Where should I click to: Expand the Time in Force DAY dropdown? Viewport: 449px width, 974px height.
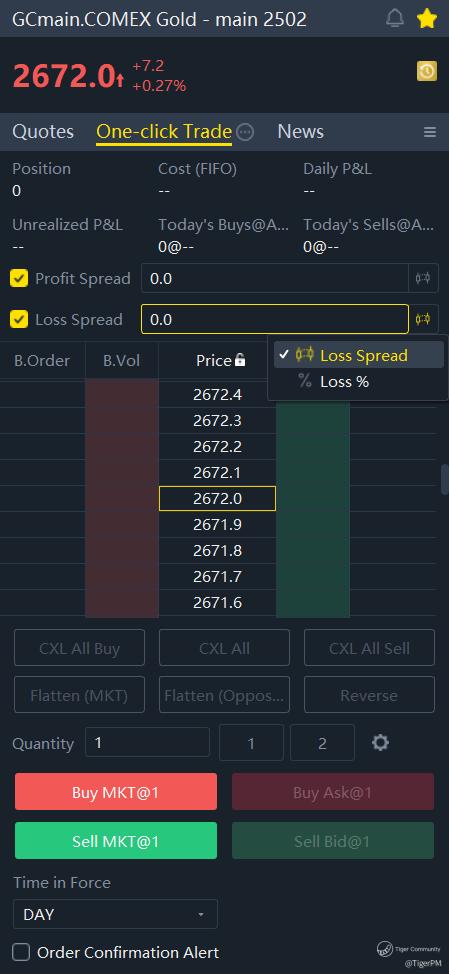(116, 914)
